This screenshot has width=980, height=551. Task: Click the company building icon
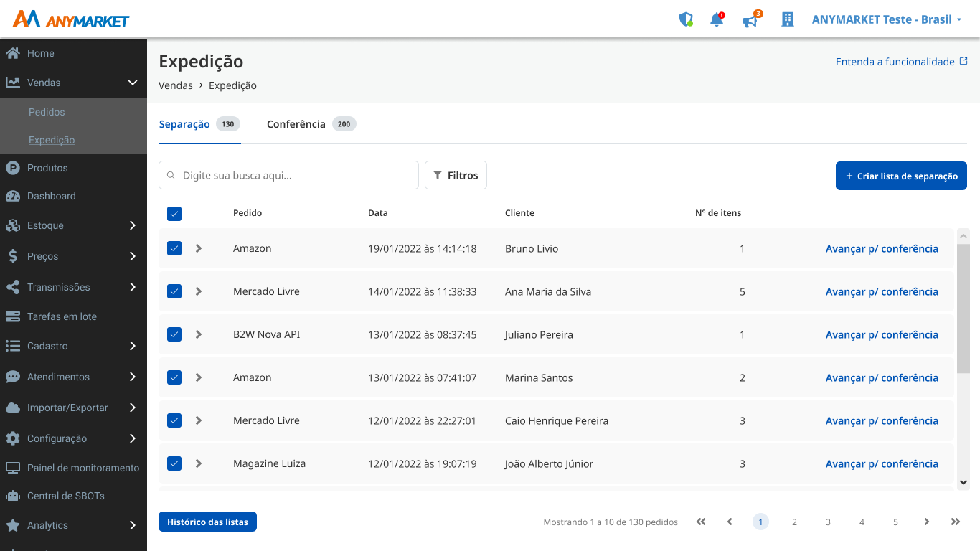pos(787,19)
